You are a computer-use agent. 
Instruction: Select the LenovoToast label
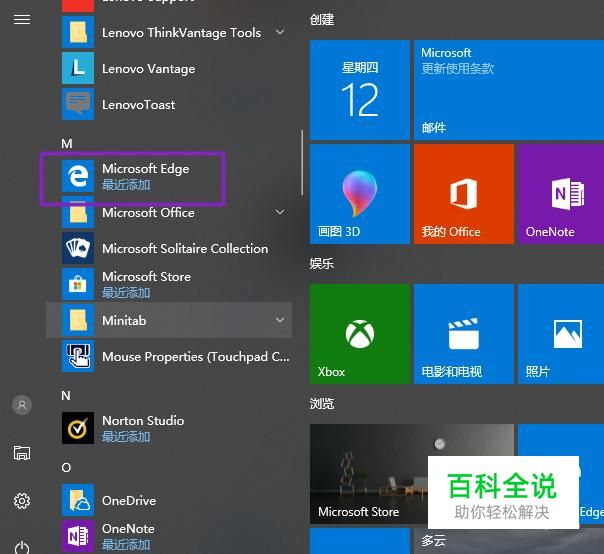tap(139, 104)
